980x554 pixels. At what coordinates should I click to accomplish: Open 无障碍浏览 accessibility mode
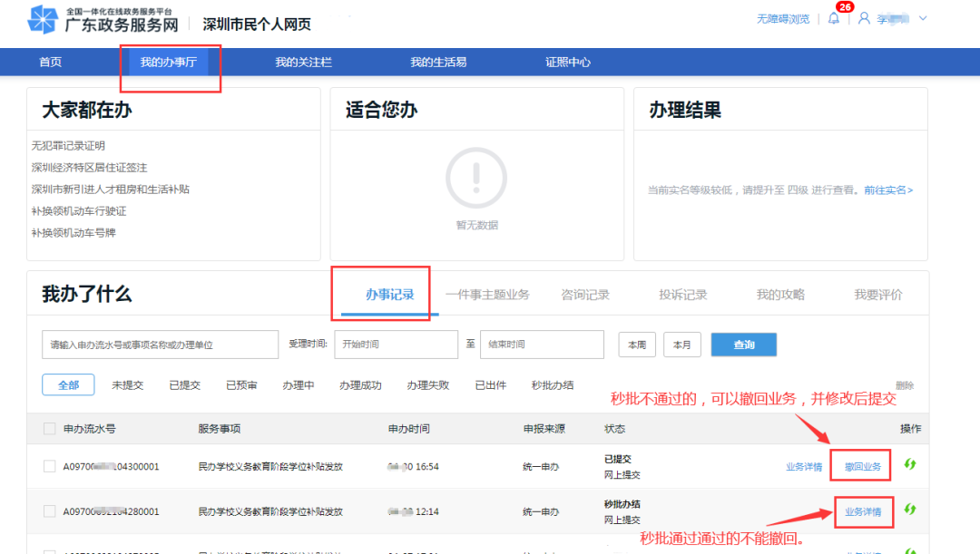(x=785, y=18)
